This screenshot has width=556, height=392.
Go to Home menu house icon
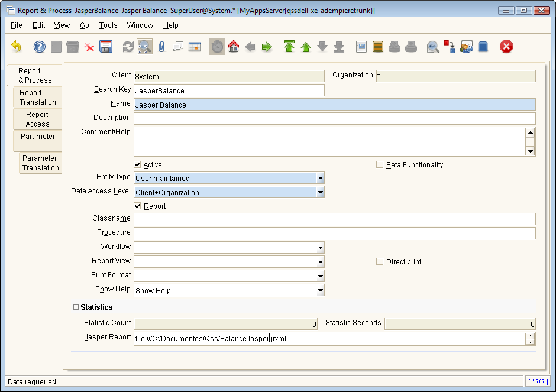tap(234, 47)
